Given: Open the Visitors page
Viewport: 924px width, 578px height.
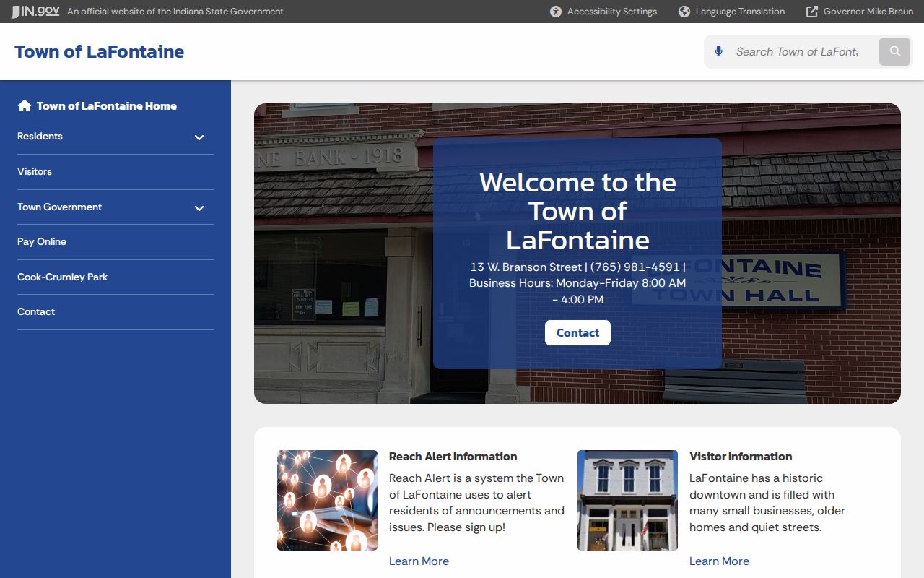Looking at the screenshot, I should click(35, 171).
